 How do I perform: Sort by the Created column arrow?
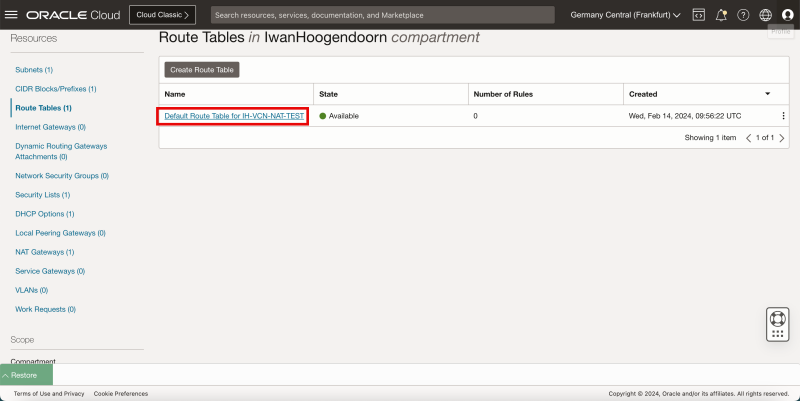coord(768,94)
